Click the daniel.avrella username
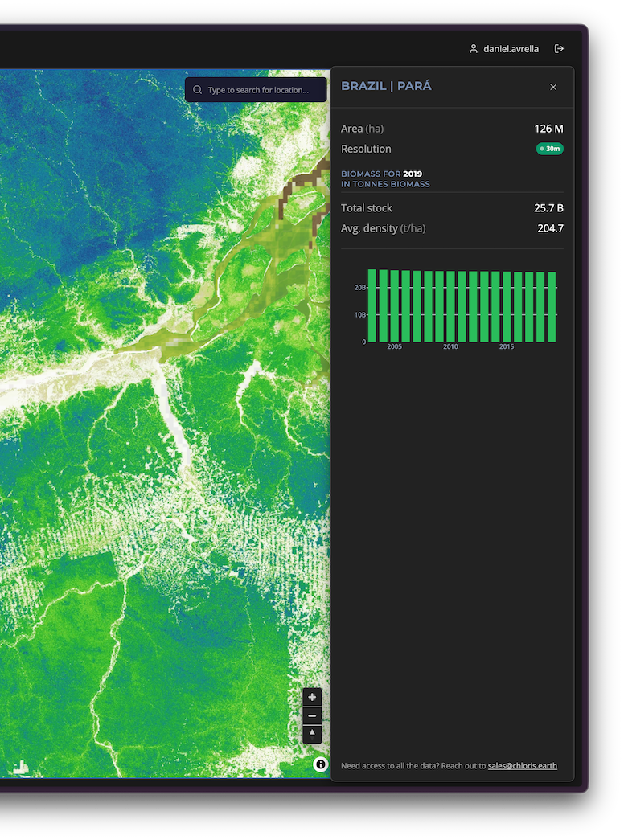The image size is (624, 840). (x=511, y=49)
